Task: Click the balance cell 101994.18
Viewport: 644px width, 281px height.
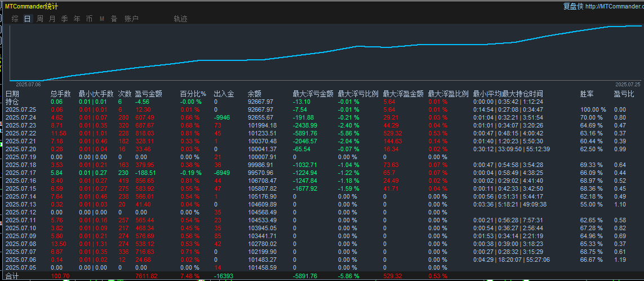Action: point(263,125)
